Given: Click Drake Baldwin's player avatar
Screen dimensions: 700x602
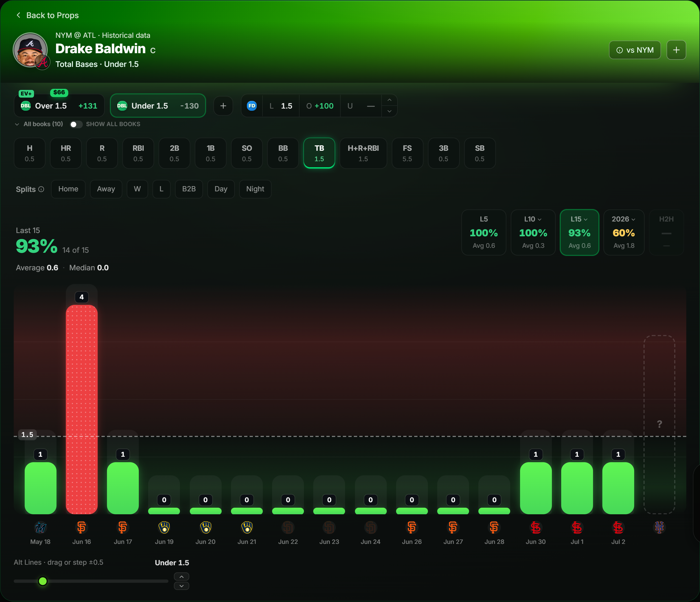Looking at the screenshot, I should (30, 50).
